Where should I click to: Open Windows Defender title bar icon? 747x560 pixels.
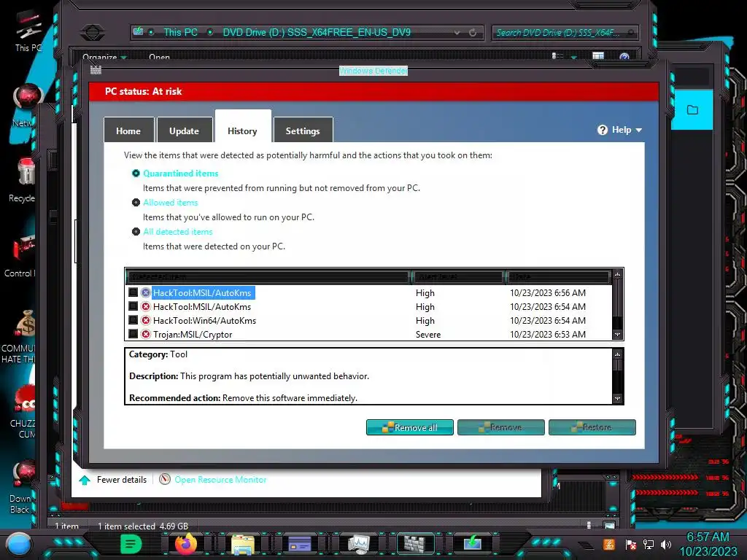pyautogui.click(x=96, y=71)
